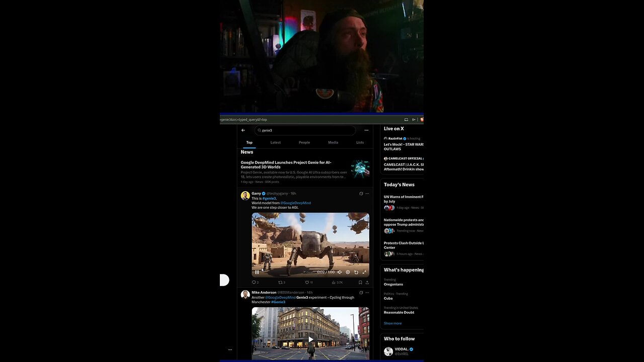
Task: Open more options on Garry's post
Action: pyautogui.click(x=367, y=194)
